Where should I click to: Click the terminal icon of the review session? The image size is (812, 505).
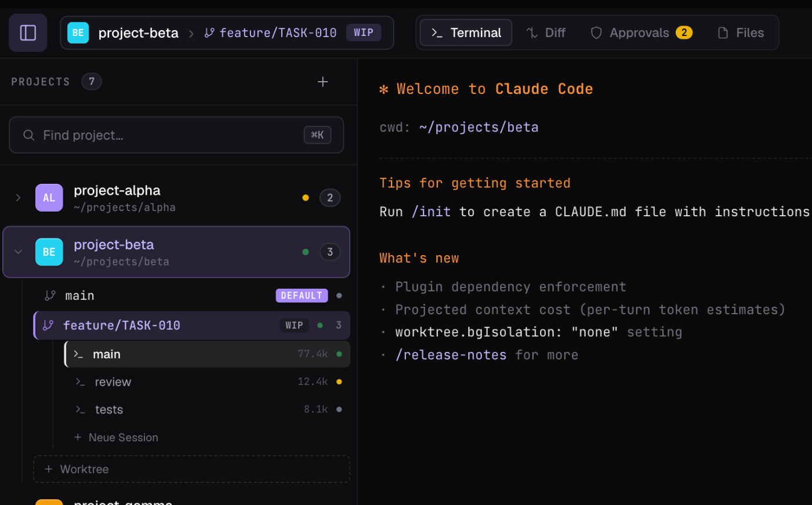point(81,382)
